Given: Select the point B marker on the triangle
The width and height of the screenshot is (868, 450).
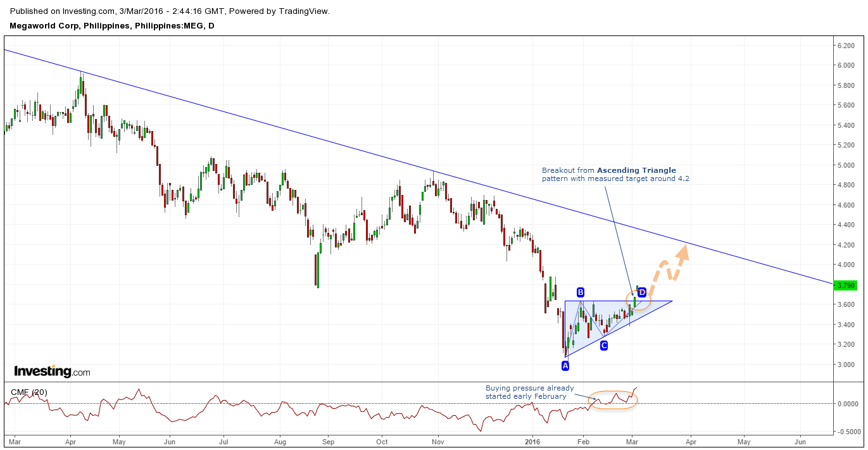Looking at the screenshot, I should [x=581, y=292].
